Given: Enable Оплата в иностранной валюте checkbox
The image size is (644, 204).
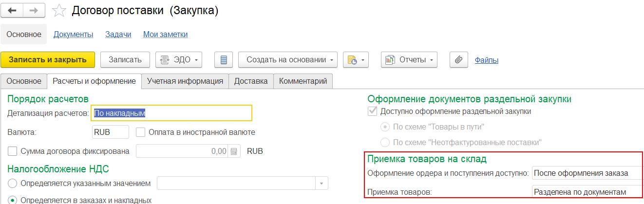Looking at the screenshot, I should tap(141, 132).
